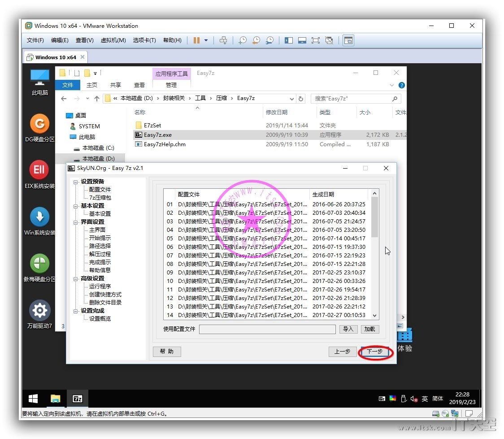
Task: Select 创建快捷方式 in the Easy 7z tree
Action: click(x=105, y=294)
